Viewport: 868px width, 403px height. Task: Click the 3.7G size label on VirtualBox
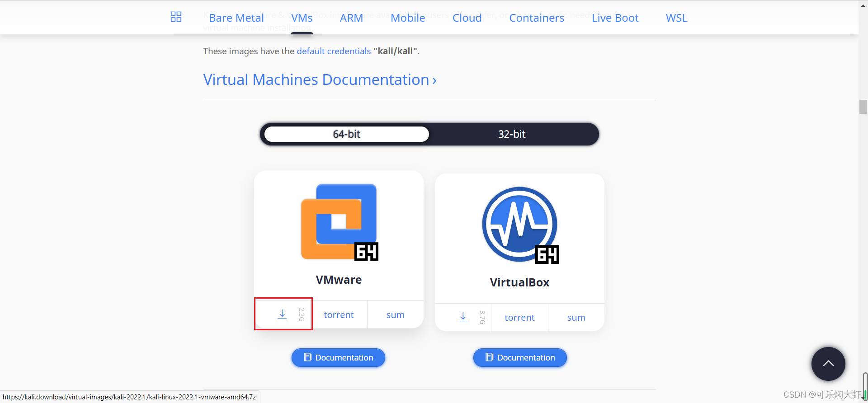pos(482,317)
